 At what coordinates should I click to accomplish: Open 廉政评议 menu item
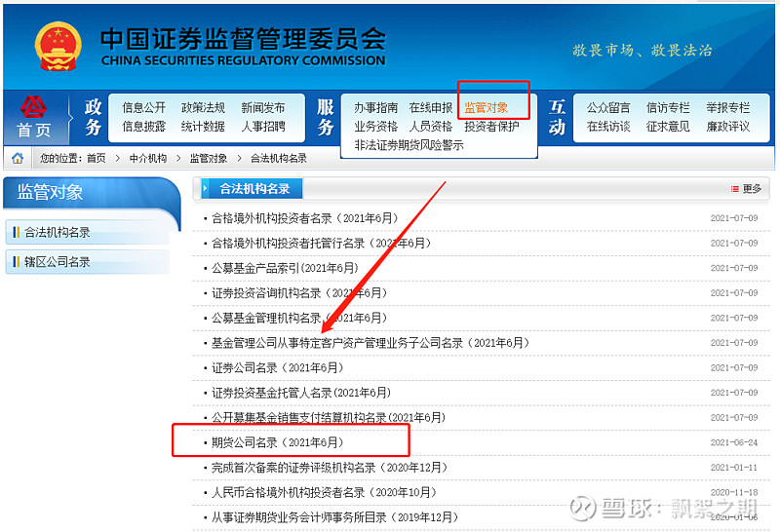coord(727,127)
